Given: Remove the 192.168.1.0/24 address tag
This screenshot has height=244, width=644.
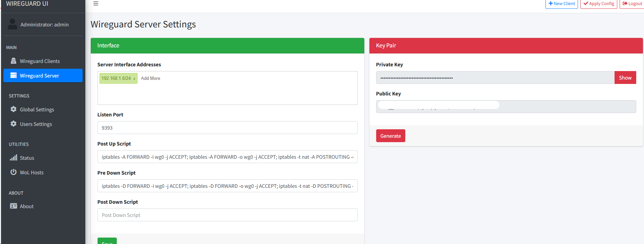Looking at the screenshot, I should pos(134,79).
